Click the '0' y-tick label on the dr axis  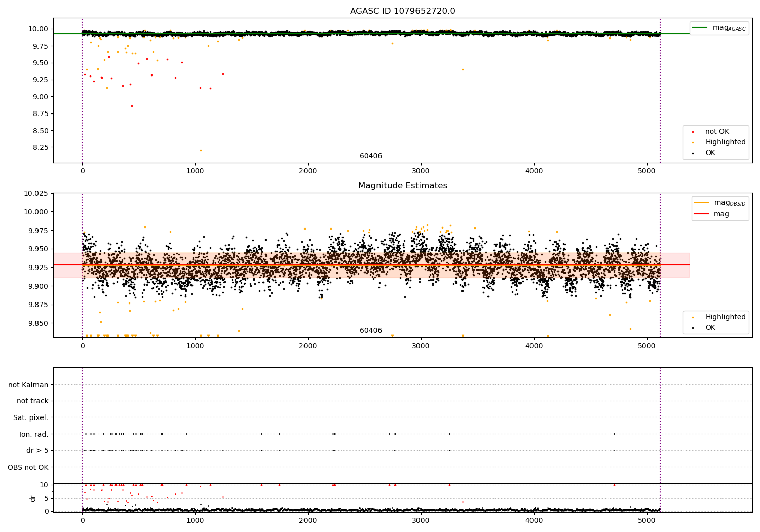coord(47,511)
